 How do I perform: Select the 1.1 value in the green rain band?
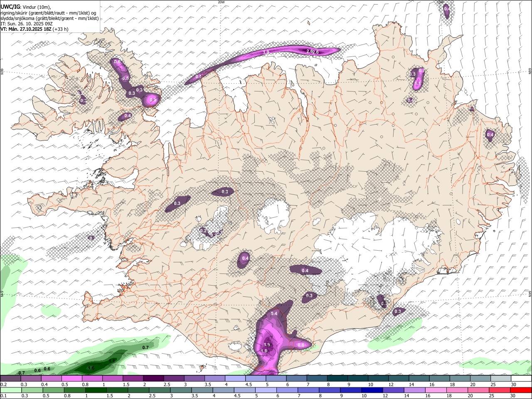tap(112, 361)
